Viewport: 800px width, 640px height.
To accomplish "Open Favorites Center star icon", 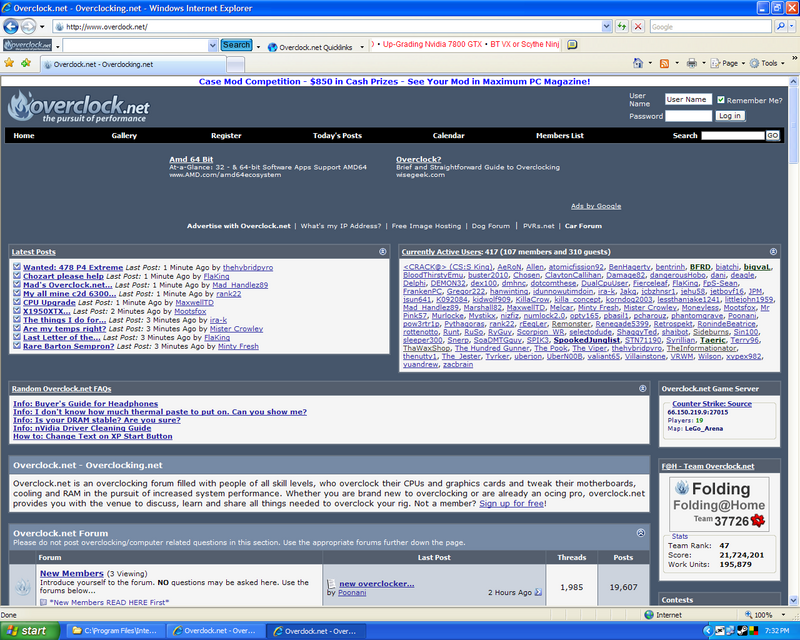I will pyautogui.click(x=9, y=63).
